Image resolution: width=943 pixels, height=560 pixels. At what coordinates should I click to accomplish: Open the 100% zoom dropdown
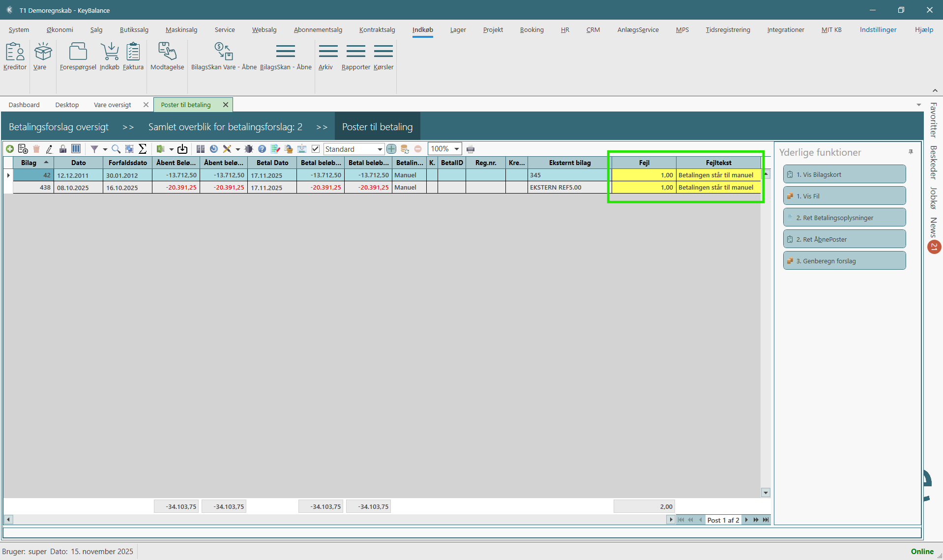click(457, 149)
